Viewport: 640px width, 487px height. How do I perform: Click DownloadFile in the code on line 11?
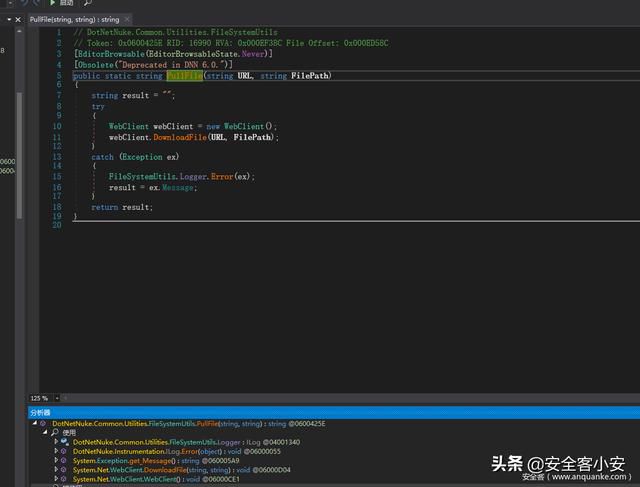[180, 137]
